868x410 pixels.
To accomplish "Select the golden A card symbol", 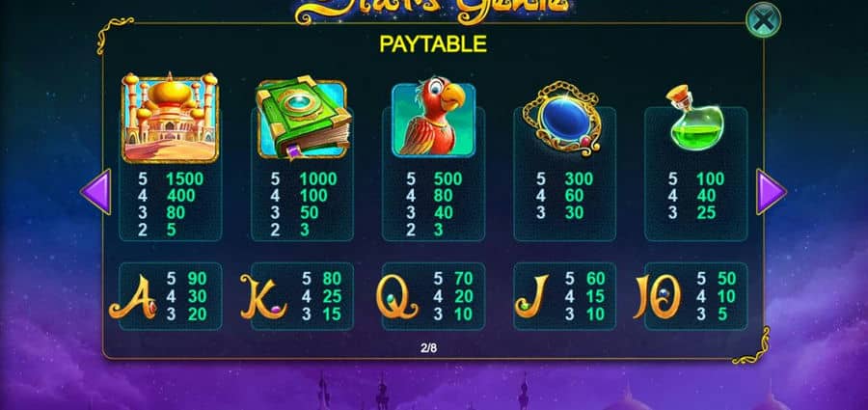I will (133, 297).
